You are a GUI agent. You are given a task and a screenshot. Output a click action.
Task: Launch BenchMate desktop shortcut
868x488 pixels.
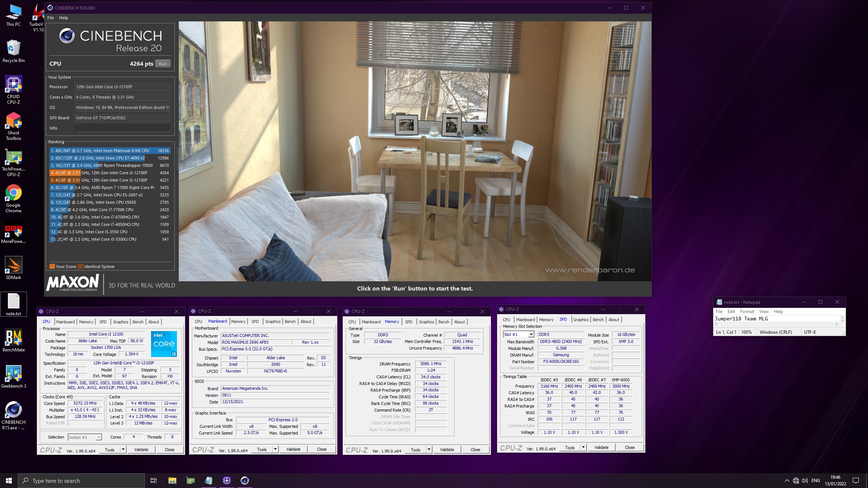[13, 340]
